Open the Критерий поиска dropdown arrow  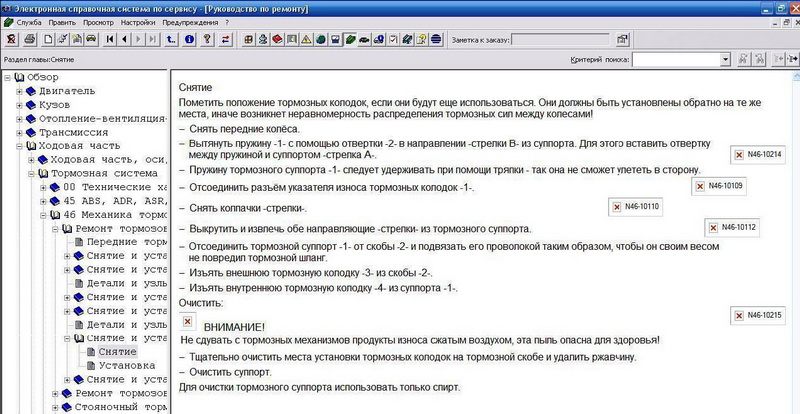(727, 60)
